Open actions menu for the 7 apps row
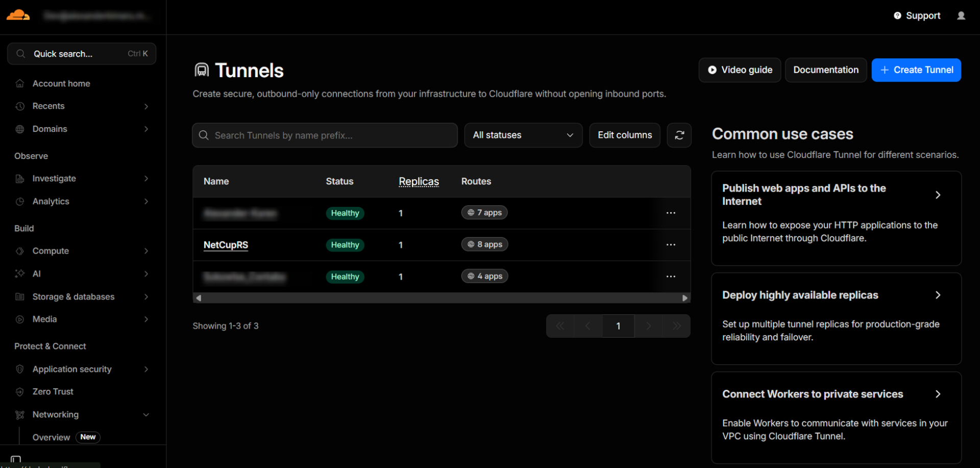The height and width of the screenshot is (468, 980). coord(671,213)
